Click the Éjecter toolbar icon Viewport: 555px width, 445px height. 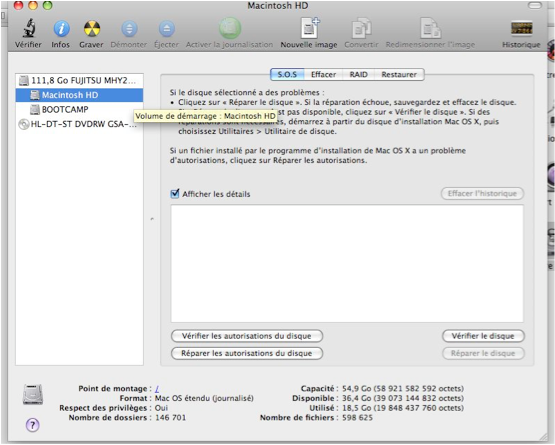166,29
